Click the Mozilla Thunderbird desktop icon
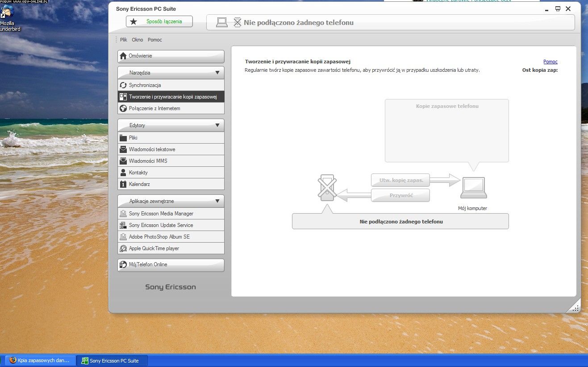588x367 pixels. point(7,12)
